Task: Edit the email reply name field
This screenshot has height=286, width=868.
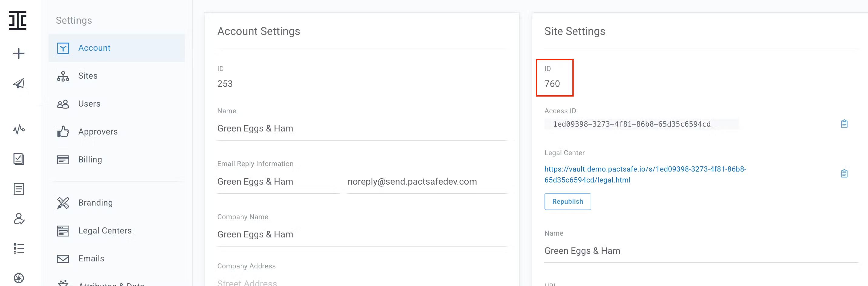Action: point(278,182)
